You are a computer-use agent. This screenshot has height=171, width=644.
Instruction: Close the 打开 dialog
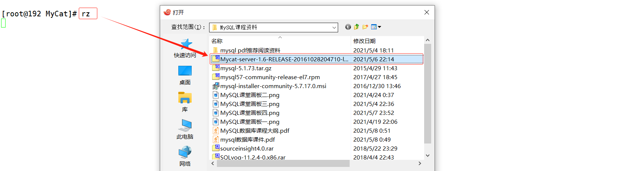coord(427,12)
